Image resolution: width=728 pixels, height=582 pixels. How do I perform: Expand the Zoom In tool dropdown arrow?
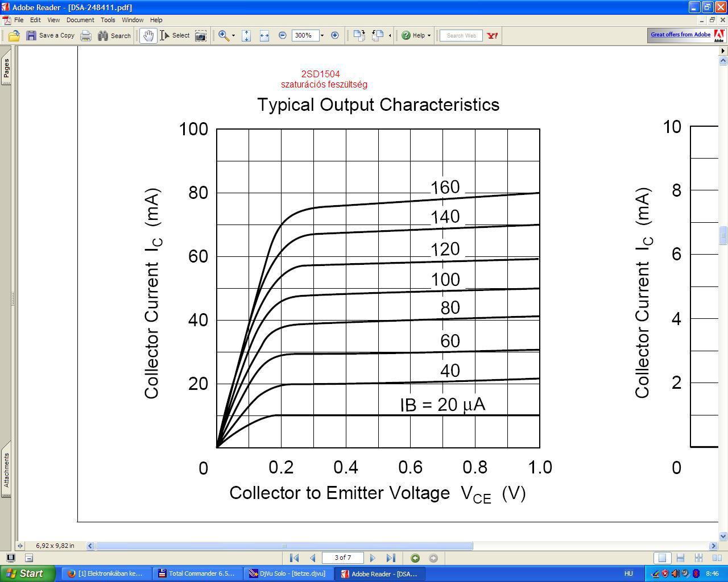coord(233,35)
